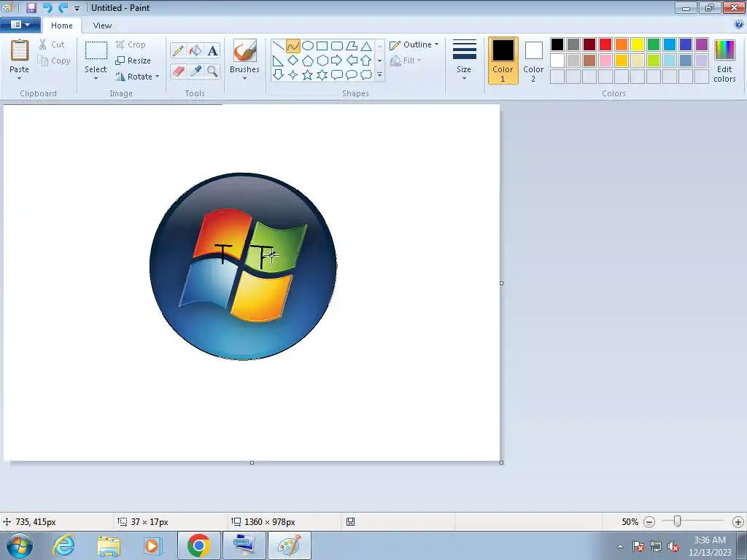Image resolution: width=747 pixels, height=560 pixels.
Task: Expand the Shapes gallery more arrow
Action: pyautogui.click(x=379, y=75)
